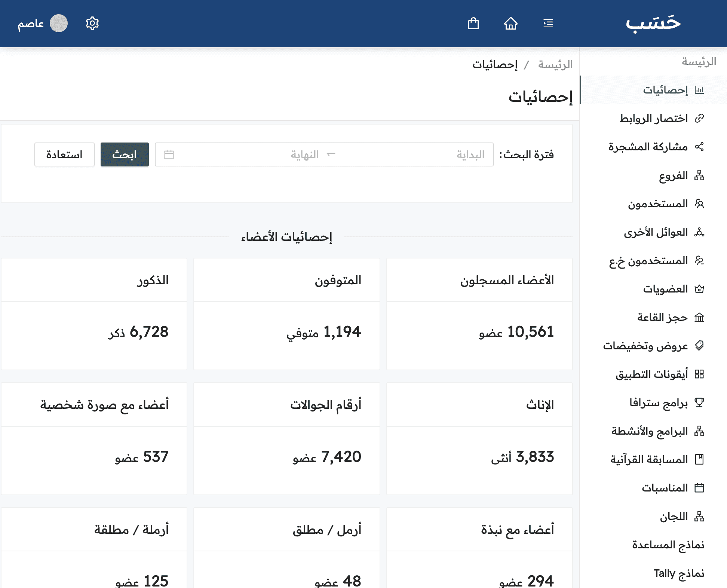Click the card title أعضاء مع نبذة
Image resolution: width=727 pixels, height=588 pixels.
[518, 530]
